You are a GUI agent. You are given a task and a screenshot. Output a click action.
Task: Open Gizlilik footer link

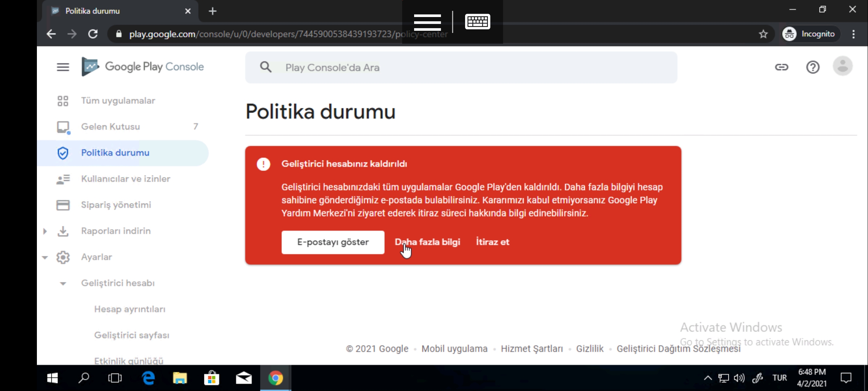pos(590,349)
